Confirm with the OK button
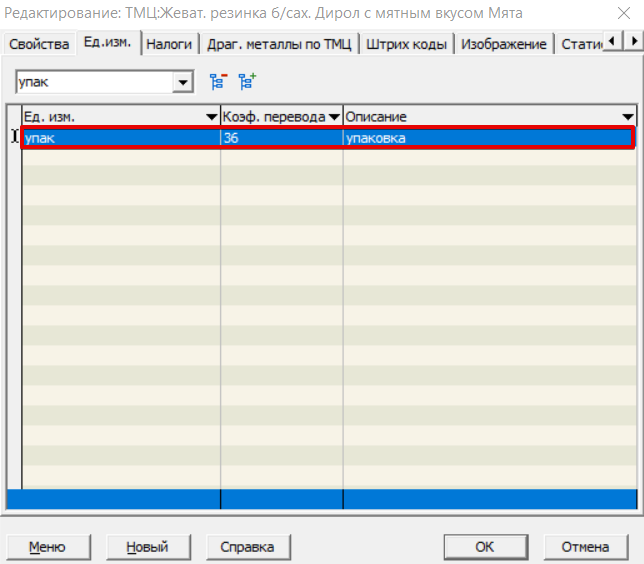644x564 pixels. 485,547
